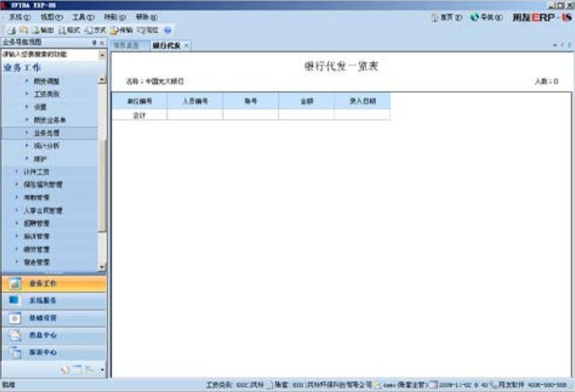Open the 系统 menu

(x=19, y=17)
